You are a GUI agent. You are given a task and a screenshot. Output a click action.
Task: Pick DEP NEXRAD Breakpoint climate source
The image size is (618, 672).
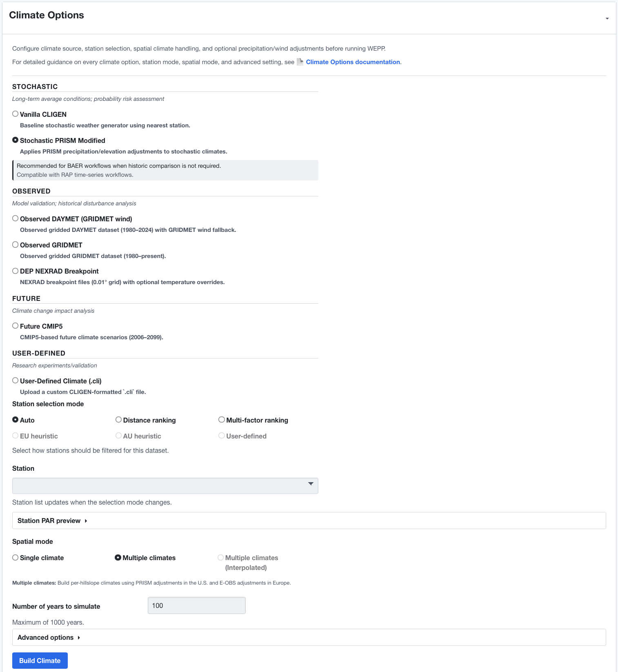click(x=16, y=271)
